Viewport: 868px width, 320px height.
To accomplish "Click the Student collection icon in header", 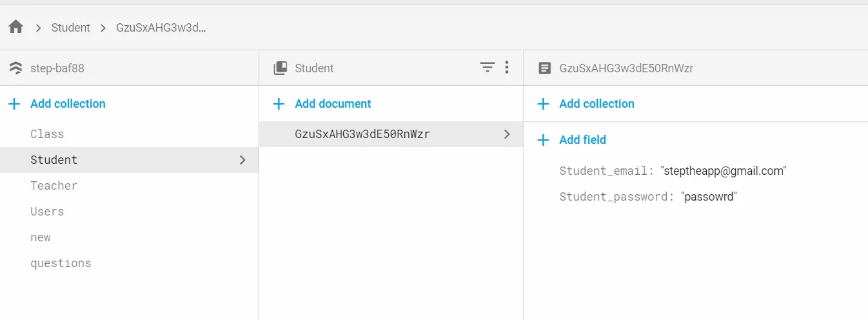I will (280, 68).
